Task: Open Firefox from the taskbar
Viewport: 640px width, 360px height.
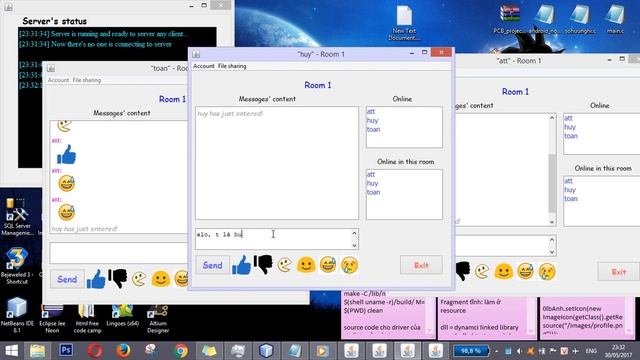Action: (x=123, y=350)
